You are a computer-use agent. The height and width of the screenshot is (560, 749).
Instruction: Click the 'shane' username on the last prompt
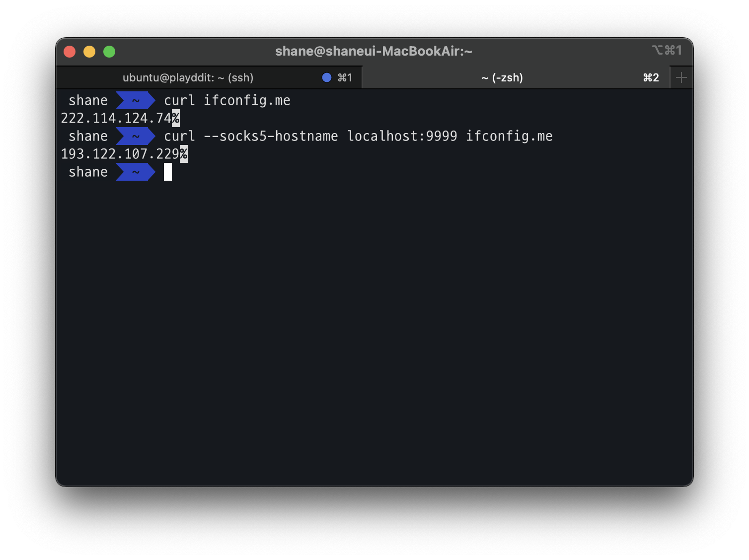(x=88, y=172)
